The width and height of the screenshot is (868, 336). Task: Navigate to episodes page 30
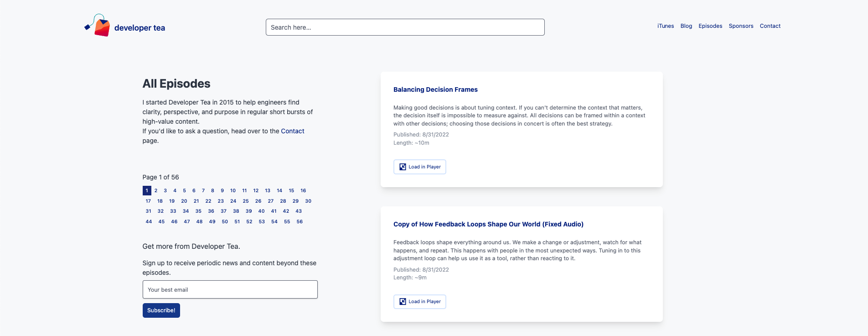tap(308, 201)
